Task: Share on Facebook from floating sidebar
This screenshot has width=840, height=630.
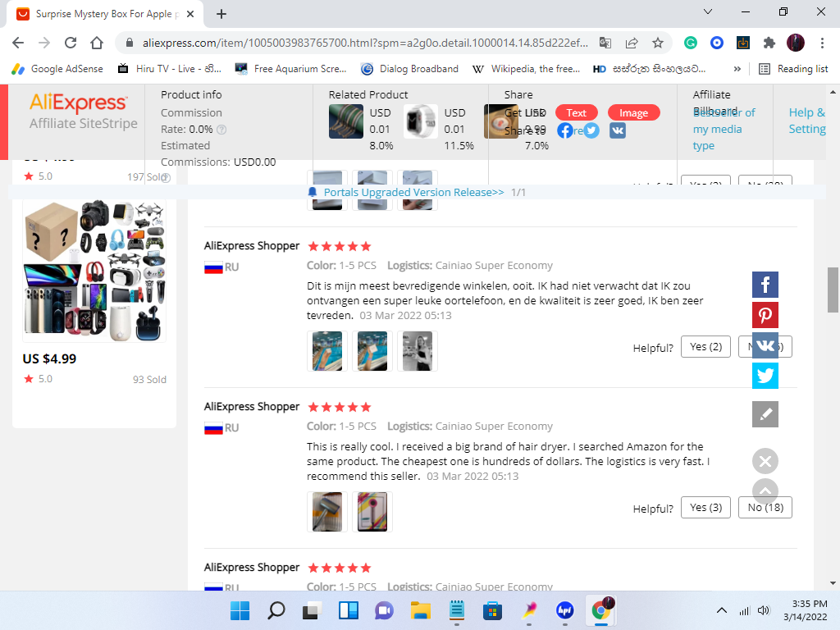Action: pyautogui.click(x=765, y=285)
